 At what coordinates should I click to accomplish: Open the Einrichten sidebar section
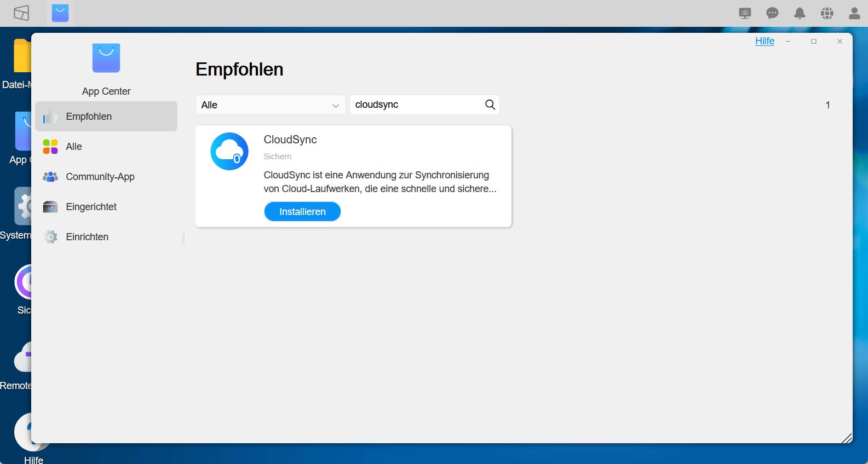pos(106,237)
